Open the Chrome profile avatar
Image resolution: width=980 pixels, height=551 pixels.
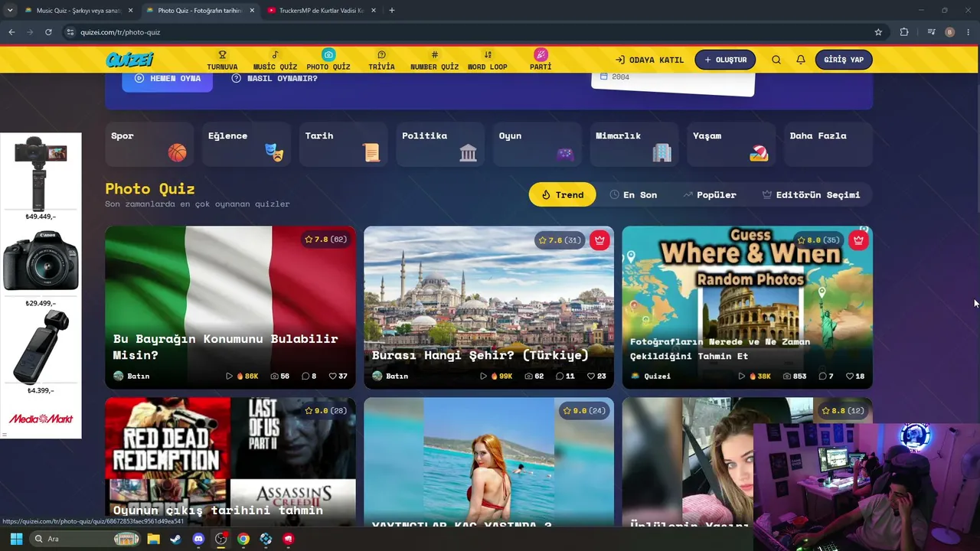950,32
